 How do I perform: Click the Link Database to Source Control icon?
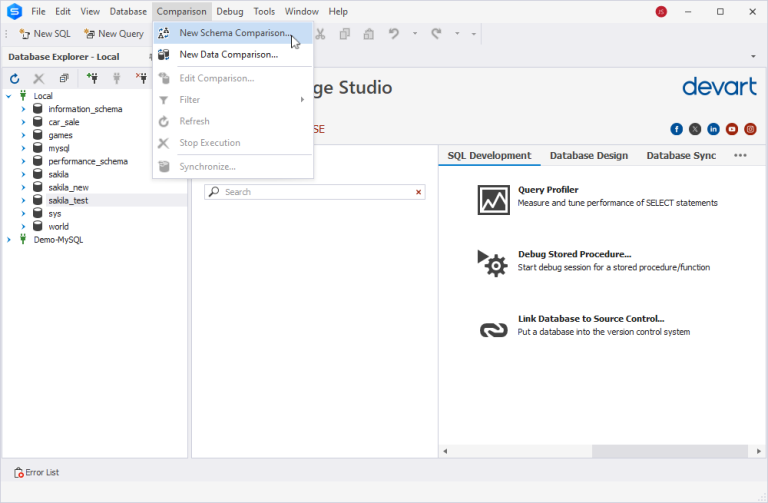(x=494, y=328)
